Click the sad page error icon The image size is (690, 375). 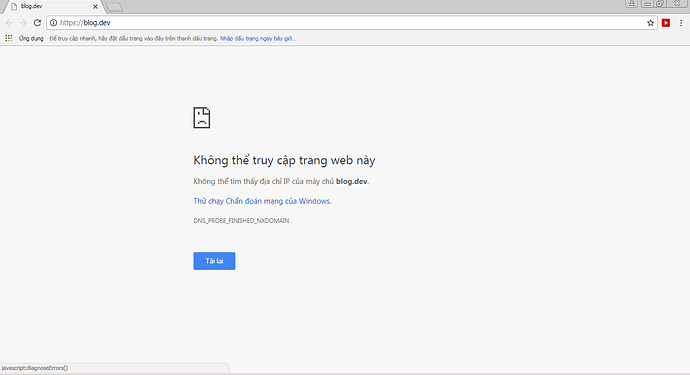point(202,118)
